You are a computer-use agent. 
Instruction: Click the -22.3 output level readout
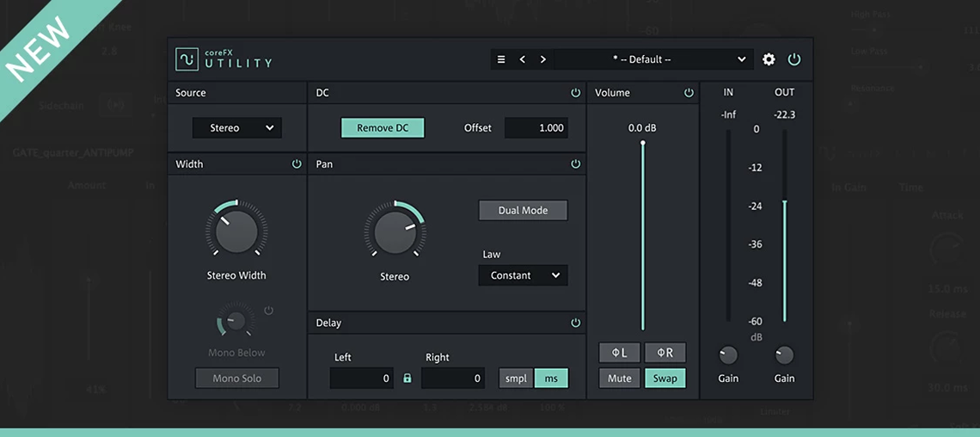pos(784,114)
